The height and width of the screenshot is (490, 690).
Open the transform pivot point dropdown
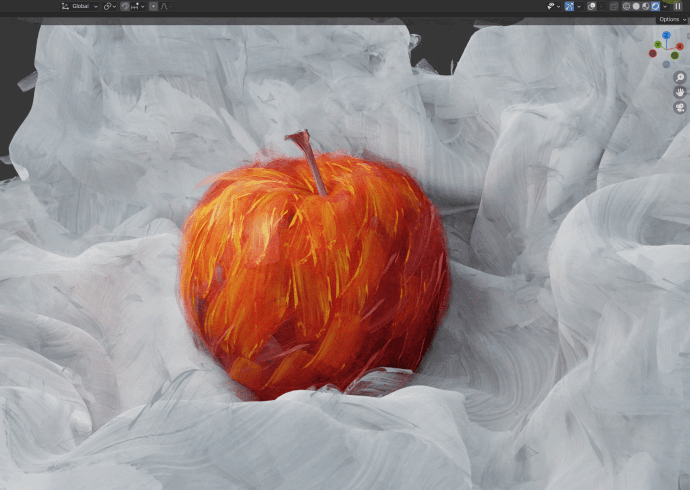110,6
